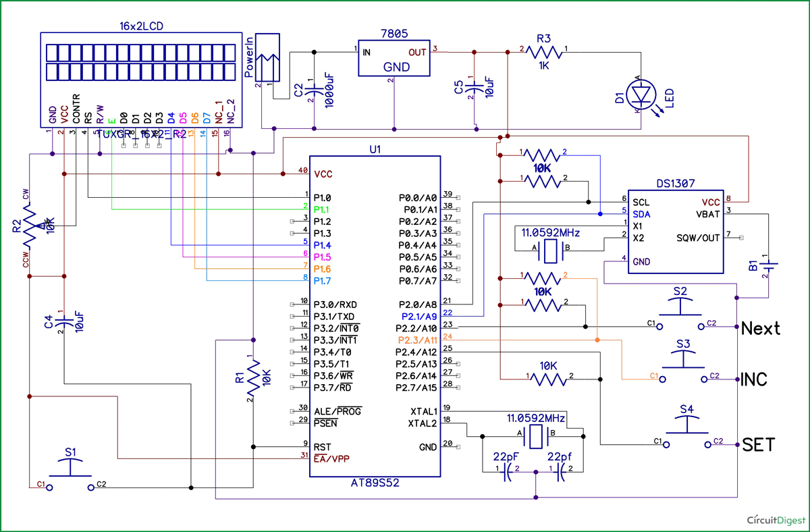Click the "SCL" pin label on DS1307
This screenshot has height=532, width=810.
pos(641,202)
